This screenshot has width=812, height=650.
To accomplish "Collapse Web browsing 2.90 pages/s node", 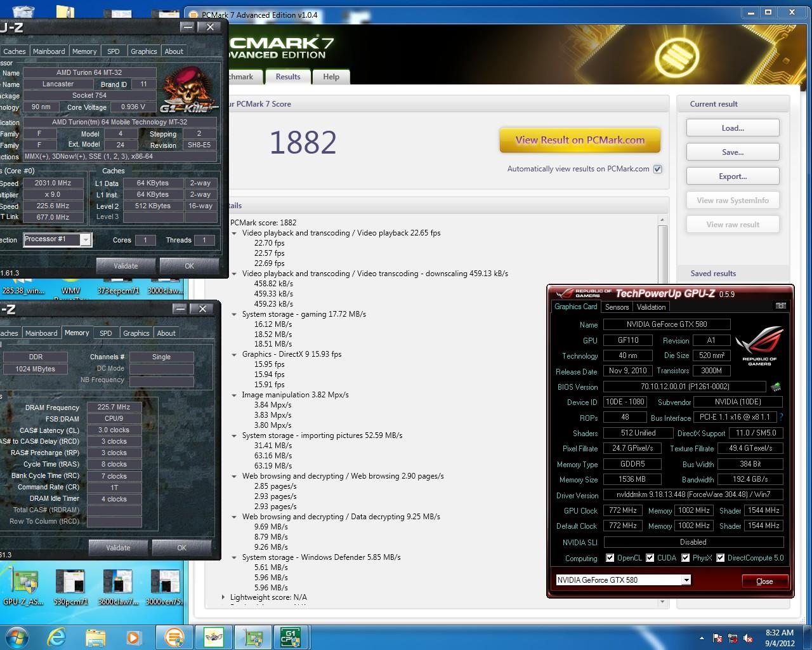I will tap(234, 476).
